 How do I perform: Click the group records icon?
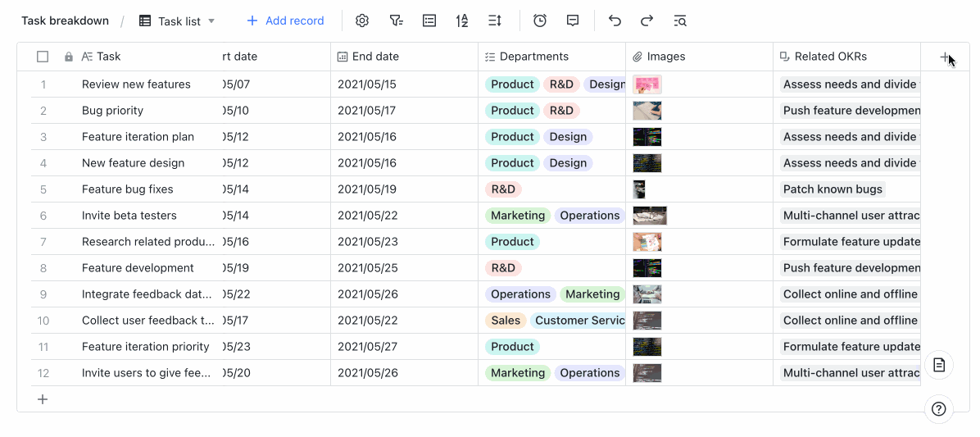(429, 20)
